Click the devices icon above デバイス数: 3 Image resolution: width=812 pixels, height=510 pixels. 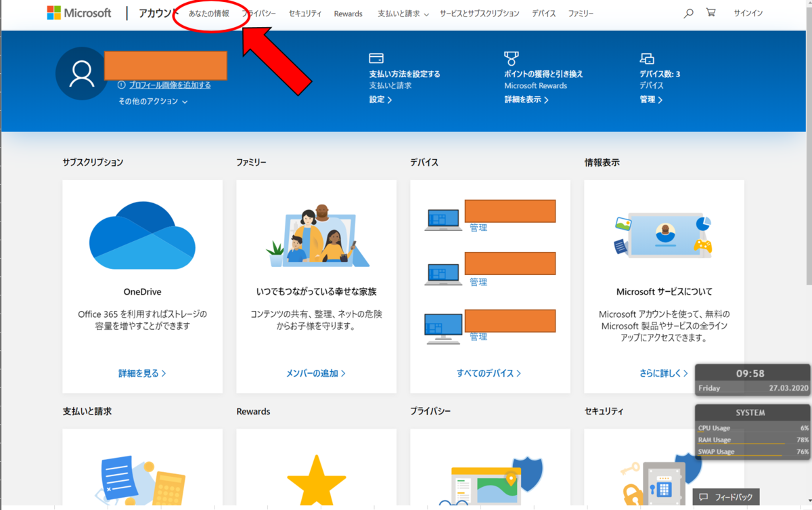[x=647, y=58]
